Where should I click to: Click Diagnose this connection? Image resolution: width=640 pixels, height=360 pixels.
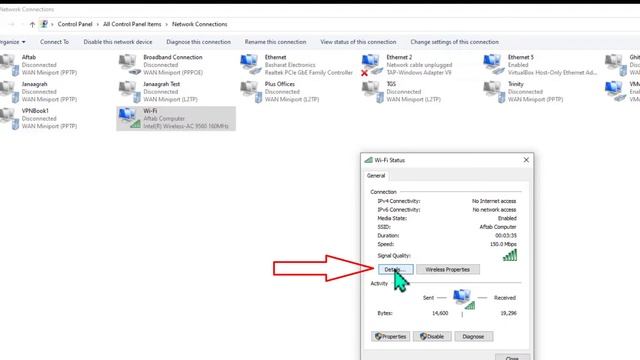[x=198, y=42]
